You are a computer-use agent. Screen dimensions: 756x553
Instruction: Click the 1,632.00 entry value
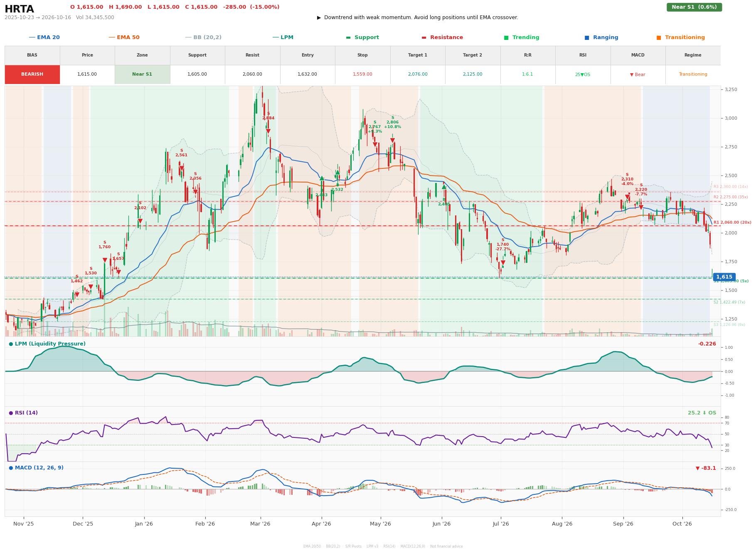(308, 74)
